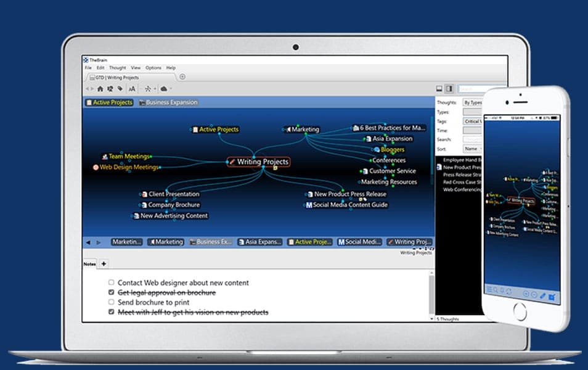
Task: Open the tag icon in the toolbar
Action: [120, 89]
